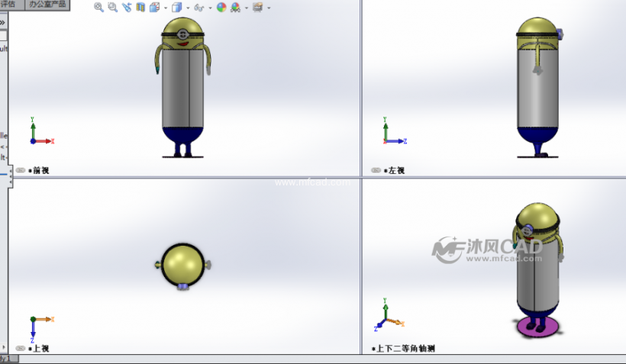This screenshot has height=364, width=626.
Task: Click the View Settings monitor icon
Action: (x=258, y=7)
